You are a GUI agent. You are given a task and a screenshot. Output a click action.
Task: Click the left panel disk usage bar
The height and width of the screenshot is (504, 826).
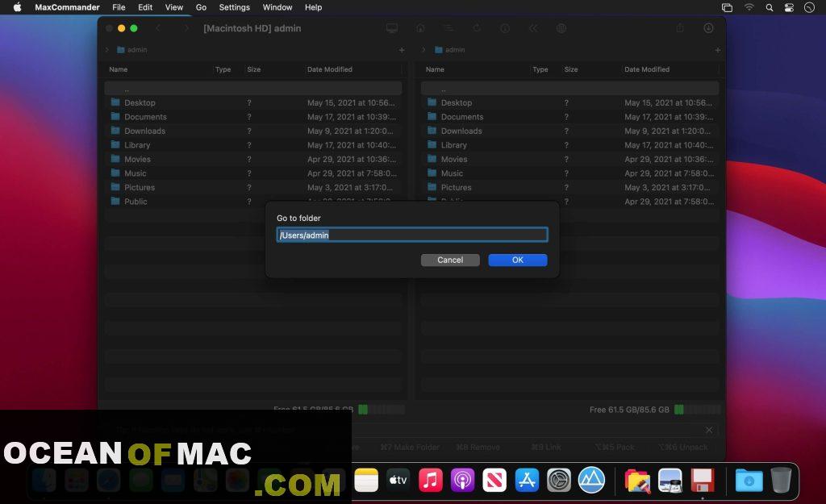pos(382,409)
